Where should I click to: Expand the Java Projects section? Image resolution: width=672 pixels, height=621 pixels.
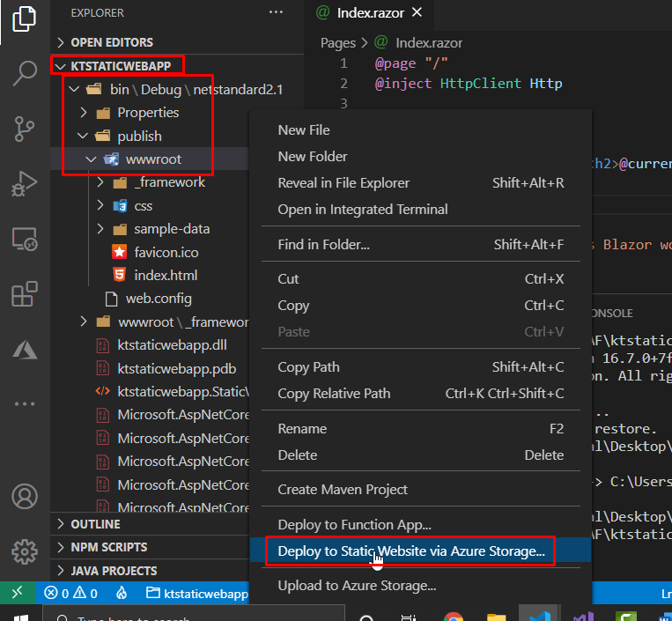coord(114,571)
